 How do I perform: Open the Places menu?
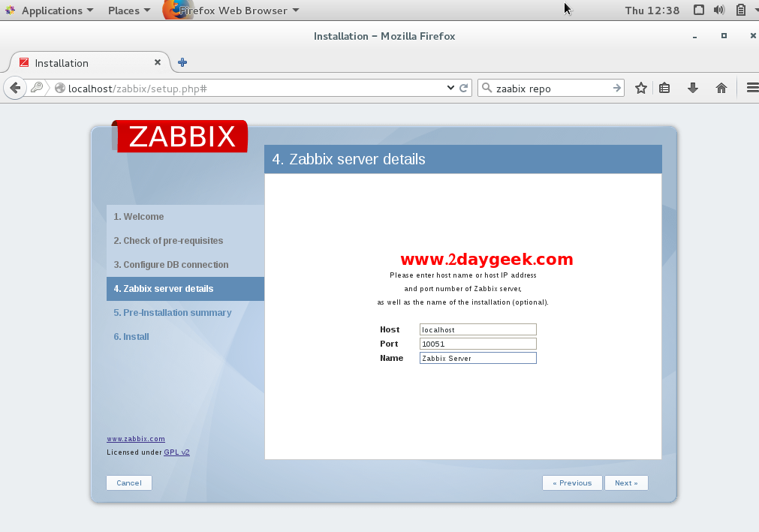(x=129, y=11)
